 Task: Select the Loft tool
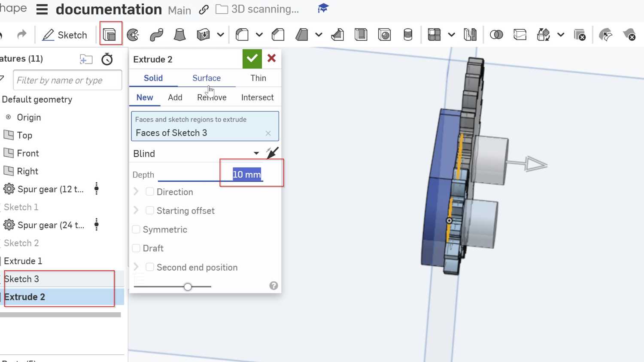coord(179,34)
